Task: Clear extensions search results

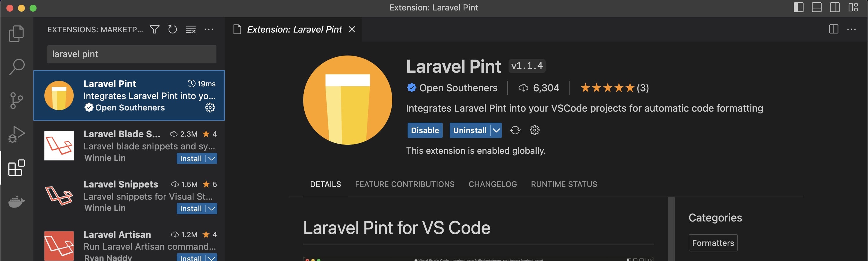Action: (x=191, y=29)
